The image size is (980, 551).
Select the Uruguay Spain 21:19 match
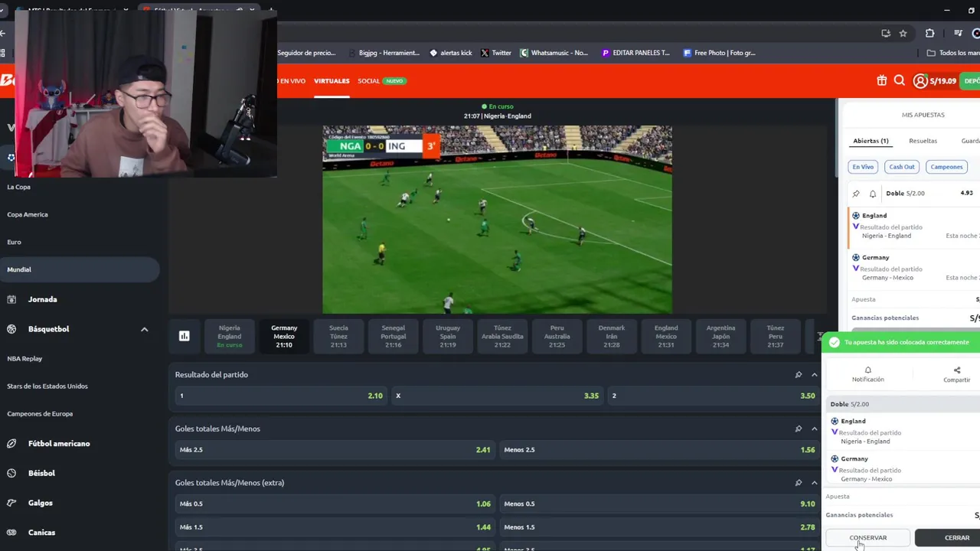click(448, 336)
